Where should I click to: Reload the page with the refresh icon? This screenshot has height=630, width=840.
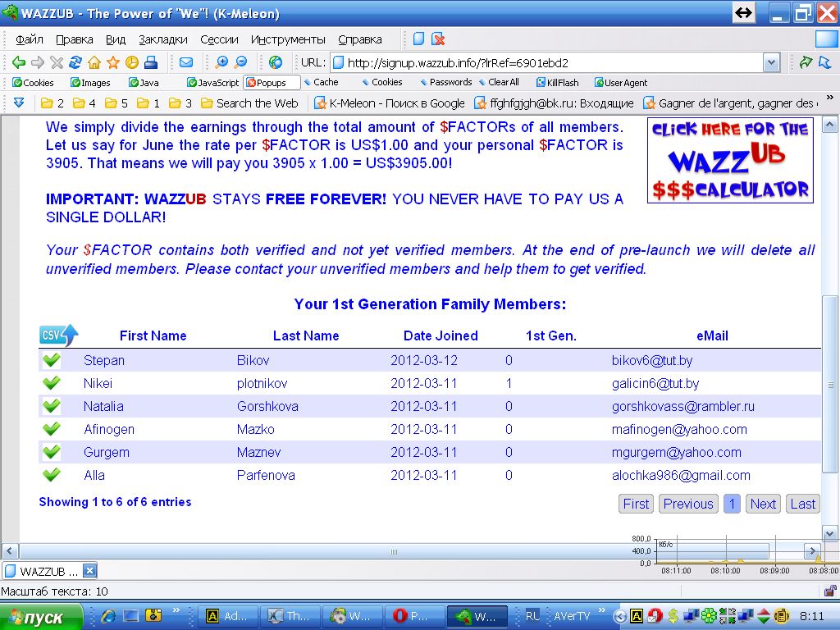75,62
